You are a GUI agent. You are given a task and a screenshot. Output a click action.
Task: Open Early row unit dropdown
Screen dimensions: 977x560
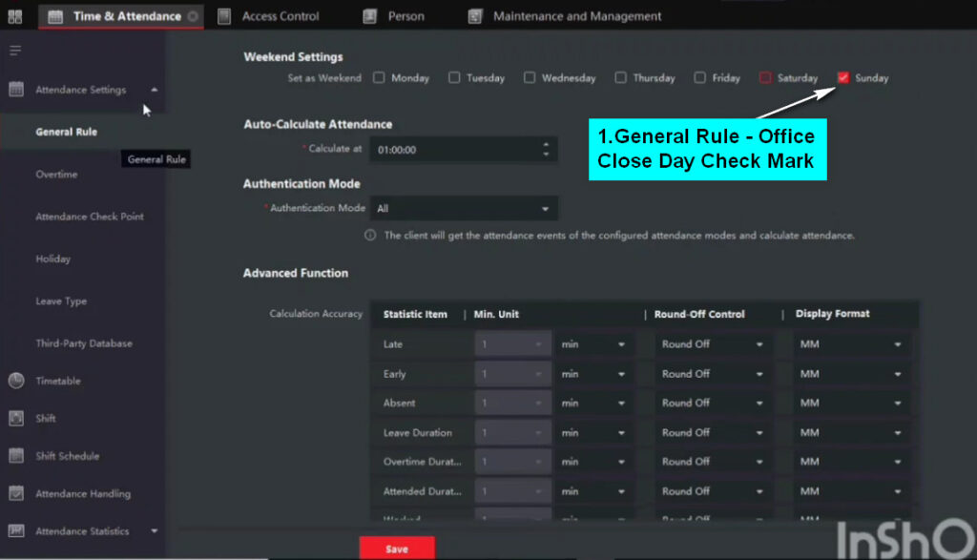click(592, 374)
